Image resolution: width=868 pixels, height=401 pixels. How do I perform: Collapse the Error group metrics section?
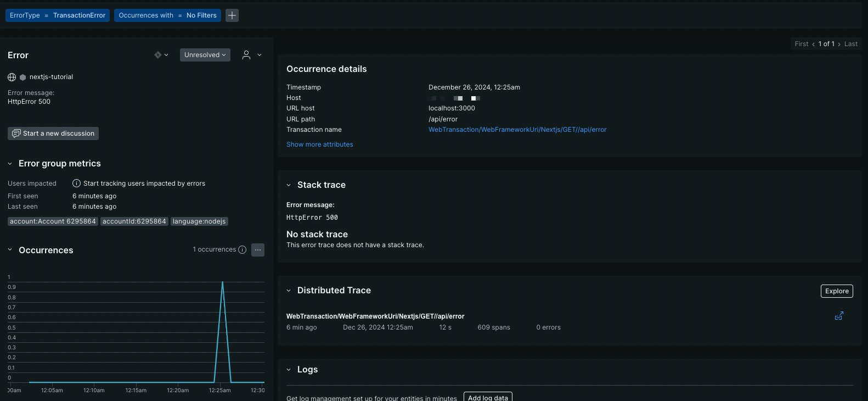[10, 164]
